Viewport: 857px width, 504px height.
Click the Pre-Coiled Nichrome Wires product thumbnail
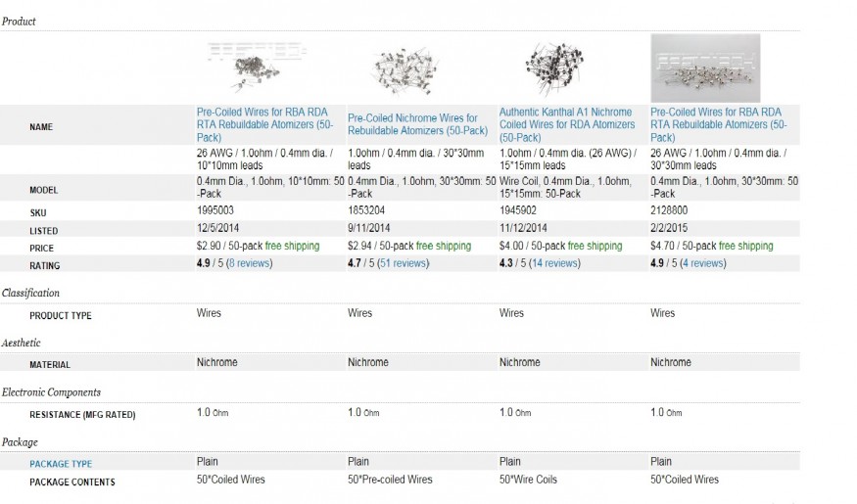(405, 71)
